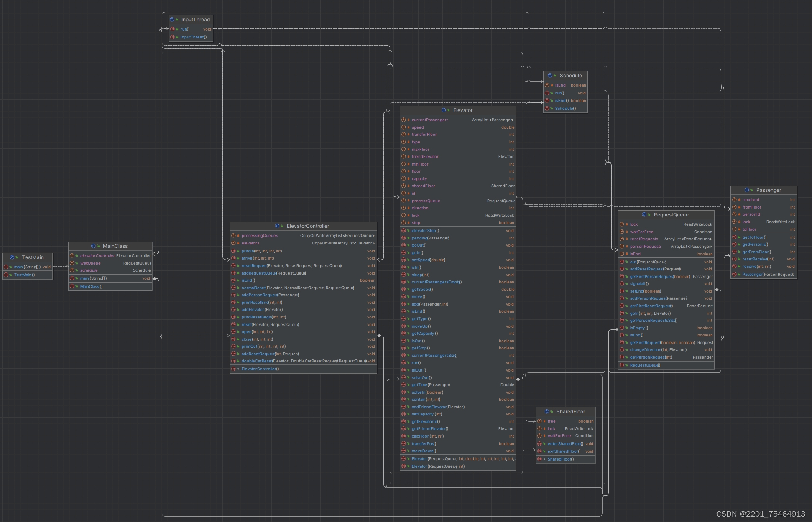Select the RequestQueue class title
The width and height of the screenshot is (812, 522).
tap(671, 215)
